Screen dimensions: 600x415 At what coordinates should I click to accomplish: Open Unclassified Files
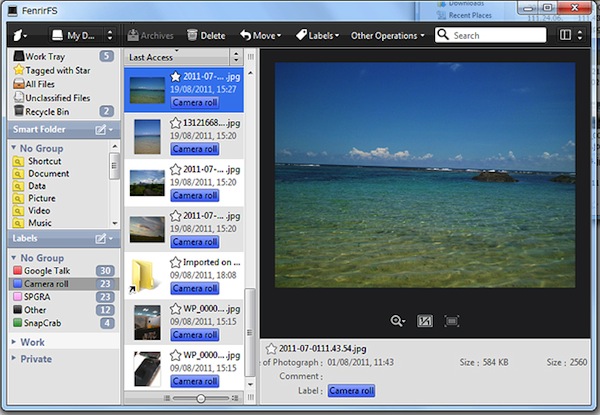coord(52,98)
